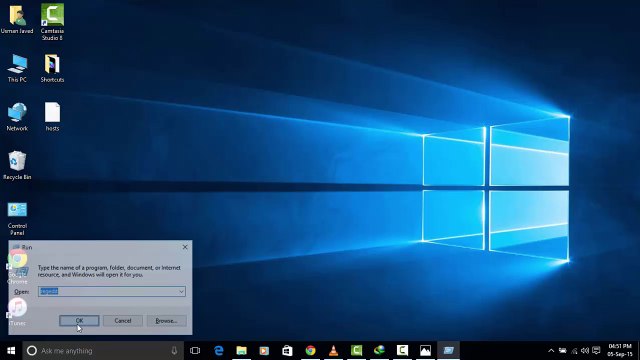Viewport: 640px width, 360px height.
Task: Open the volume speaker tray icon
Action: coord(585,351)
